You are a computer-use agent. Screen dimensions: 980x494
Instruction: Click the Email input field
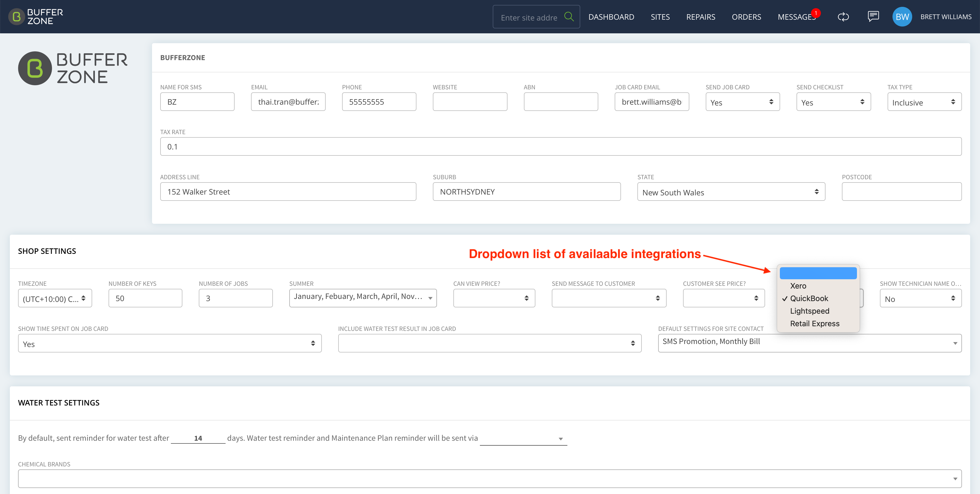click(288, 102)
